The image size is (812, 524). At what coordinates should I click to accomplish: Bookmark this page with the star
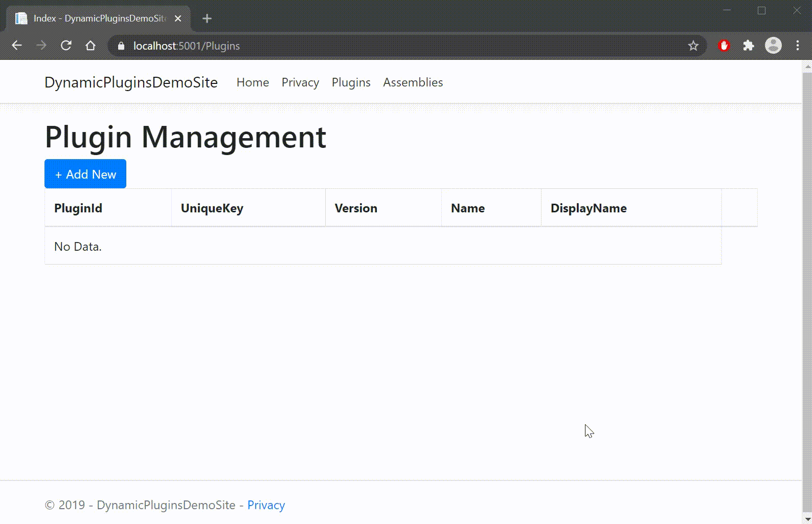(693, 46)
